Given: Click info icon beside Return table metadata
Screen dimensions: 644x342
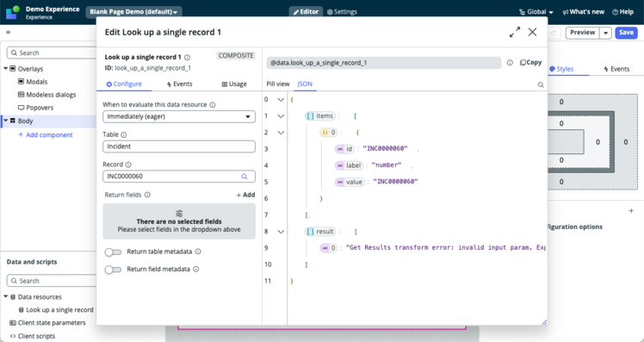Looking at the screenshot, I should pyautogui.click(x=198, y=252).
